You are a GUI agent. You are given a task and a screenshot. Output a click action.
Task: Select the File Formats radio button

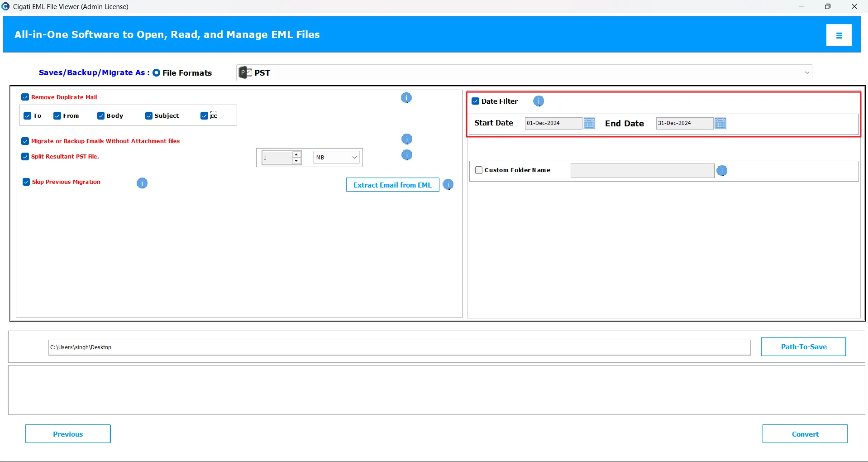point(157,73)
